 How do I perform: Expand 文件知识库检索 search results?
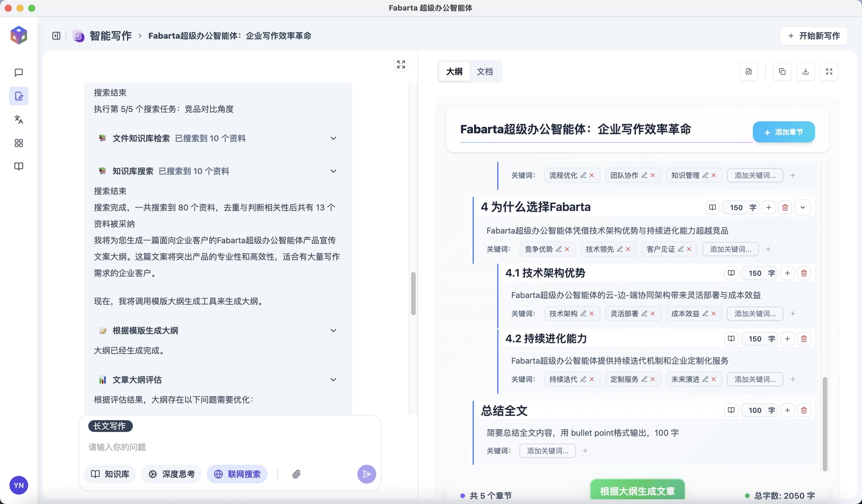[333, 138]
